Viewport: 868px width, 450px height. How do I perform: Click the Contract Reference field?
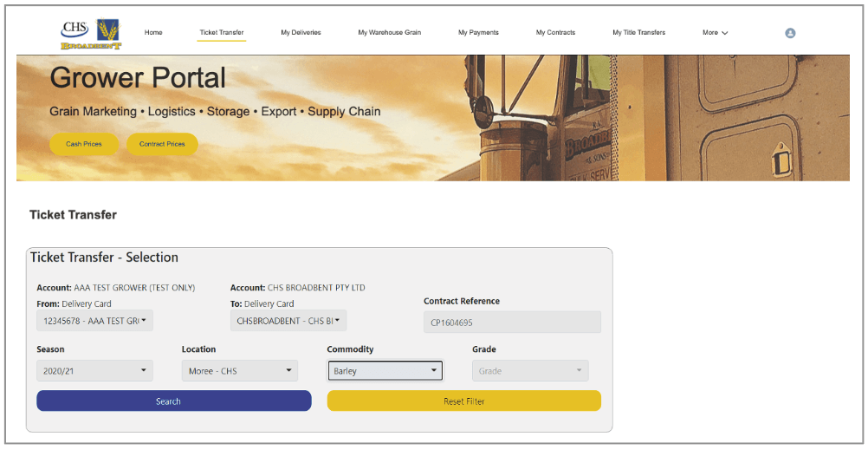pyautogui.click(x=512, y=322)
